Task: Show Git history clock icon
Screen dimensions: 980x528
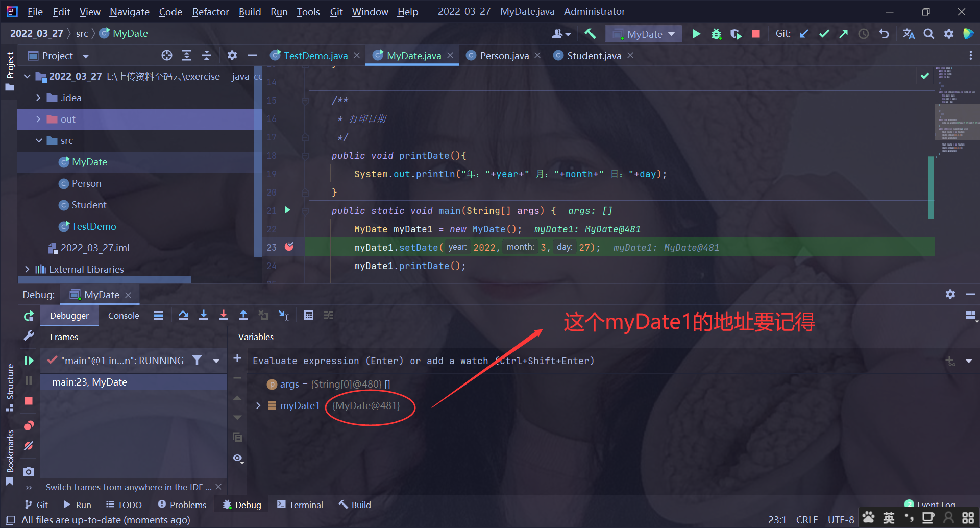Action: click(x=864, y=34)
